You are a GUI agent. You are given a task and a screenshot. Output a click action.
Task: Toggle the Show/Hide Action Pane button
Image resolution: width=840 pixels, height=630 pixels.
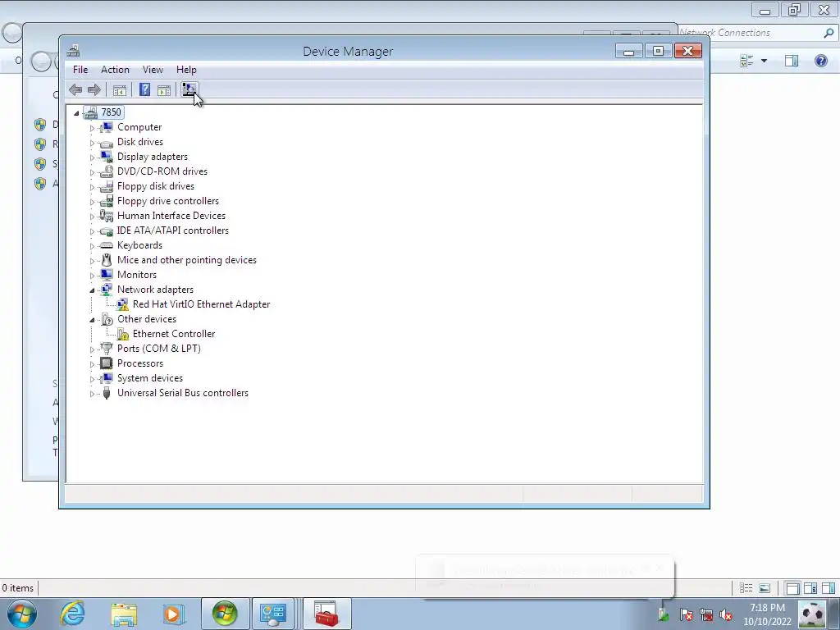[164, 90]
